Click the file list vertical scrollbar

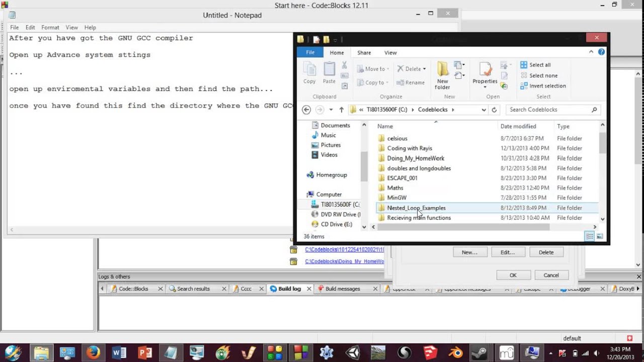click(x=602, y=143)
